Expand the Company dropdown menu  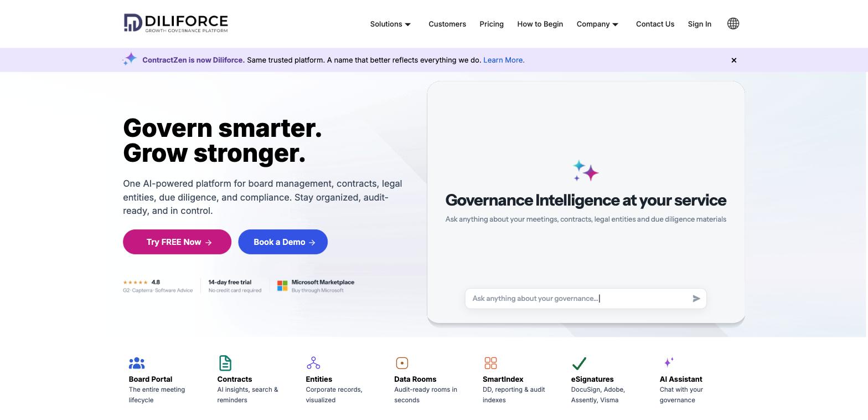point(597,24)
